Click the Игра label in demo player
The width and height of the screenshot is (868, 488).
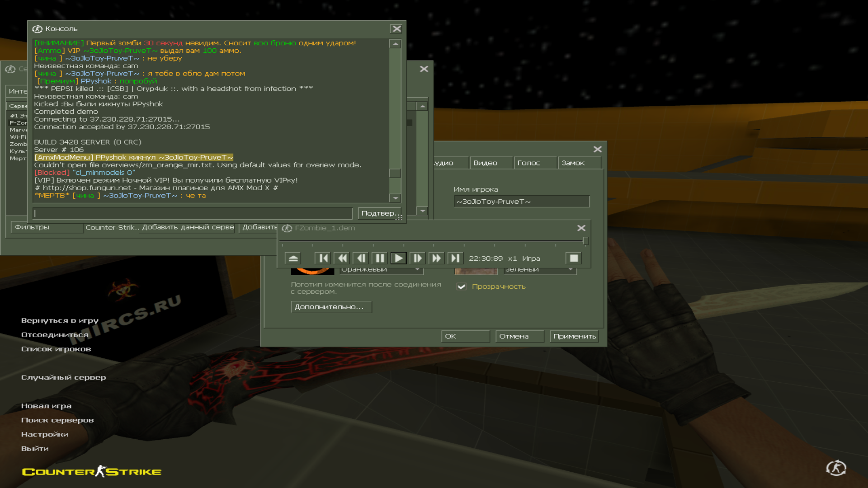531,258
